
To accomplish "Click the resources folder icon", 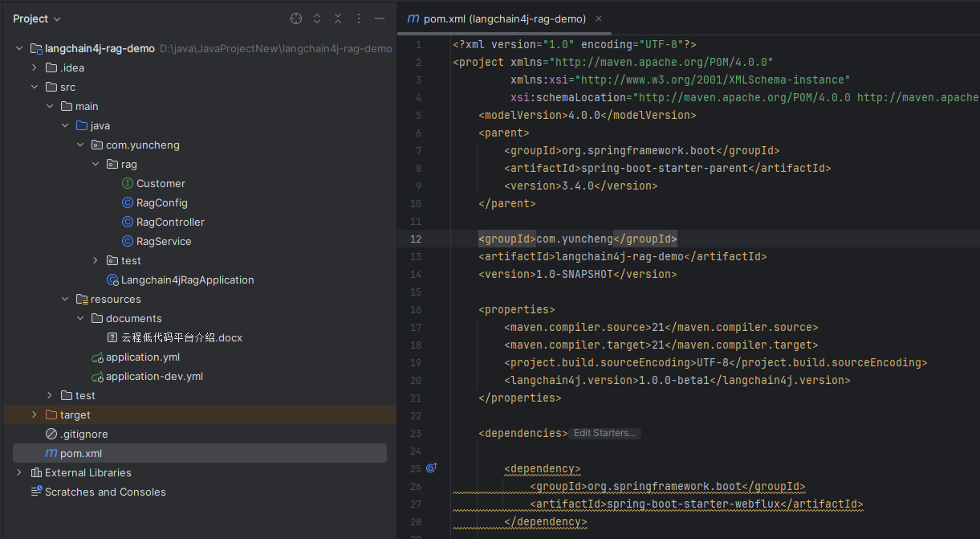I will pyautogui.click(x=82, y=299).
